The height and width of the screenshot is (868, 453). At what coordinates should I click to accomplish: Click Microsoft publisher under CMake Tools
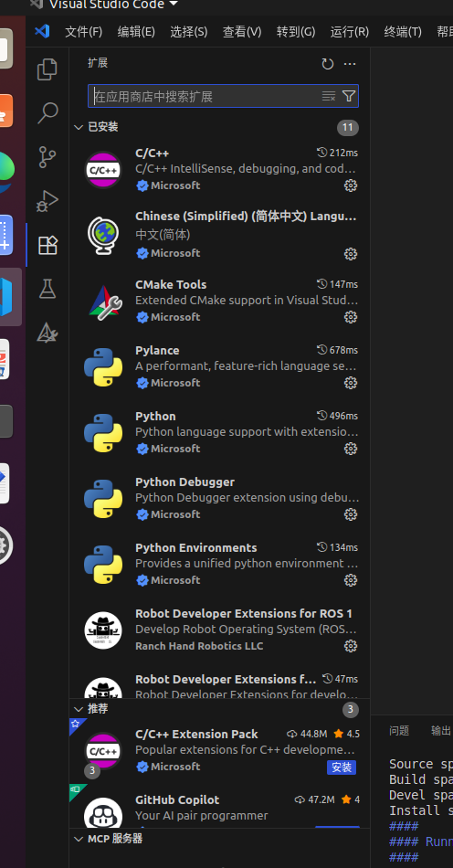point(175,317)
